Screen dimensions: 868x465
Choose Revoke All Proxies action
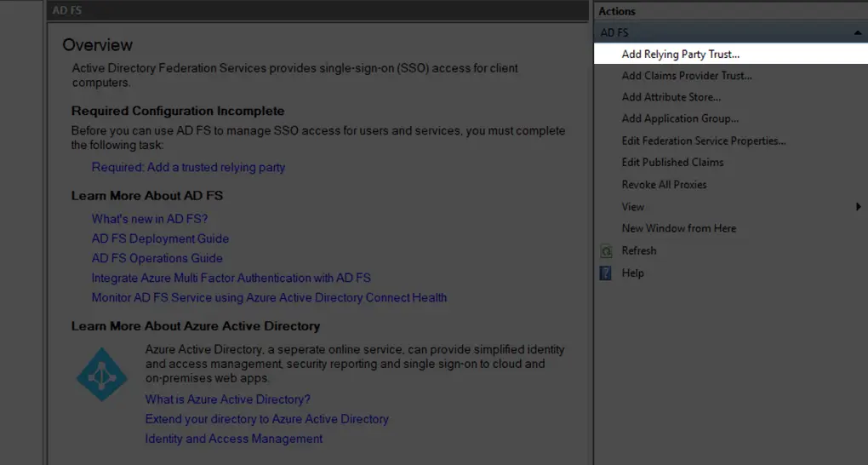coord(664,185)
